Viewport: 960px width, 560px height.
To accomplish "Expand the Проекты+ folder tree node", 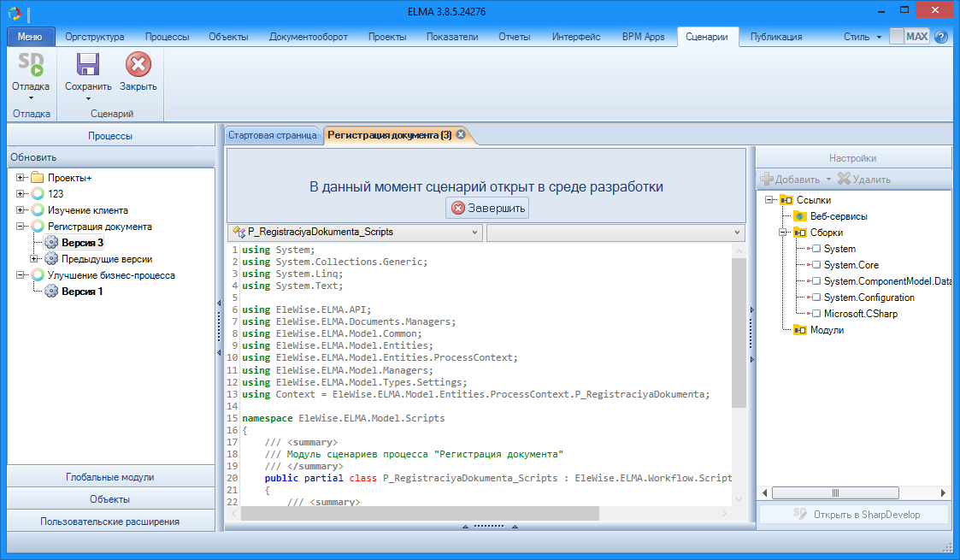I will coord(21,178).
